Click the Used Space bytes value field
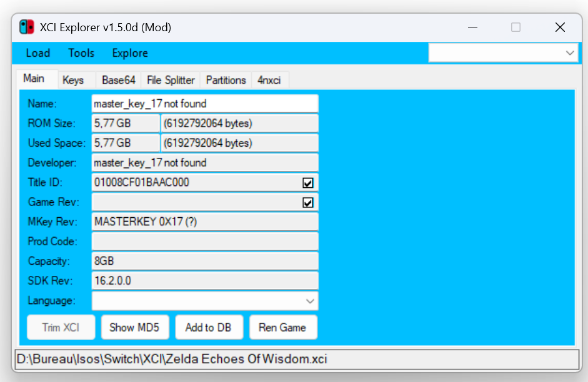The image size is (588, 382). coord(239,143)
